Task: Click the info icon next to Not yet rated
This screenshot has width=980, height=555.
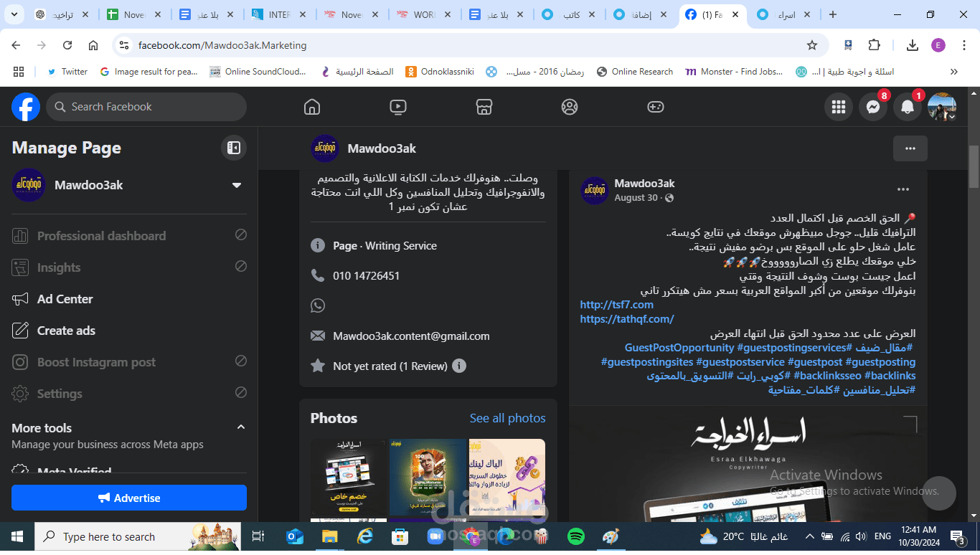Action: 459,366
